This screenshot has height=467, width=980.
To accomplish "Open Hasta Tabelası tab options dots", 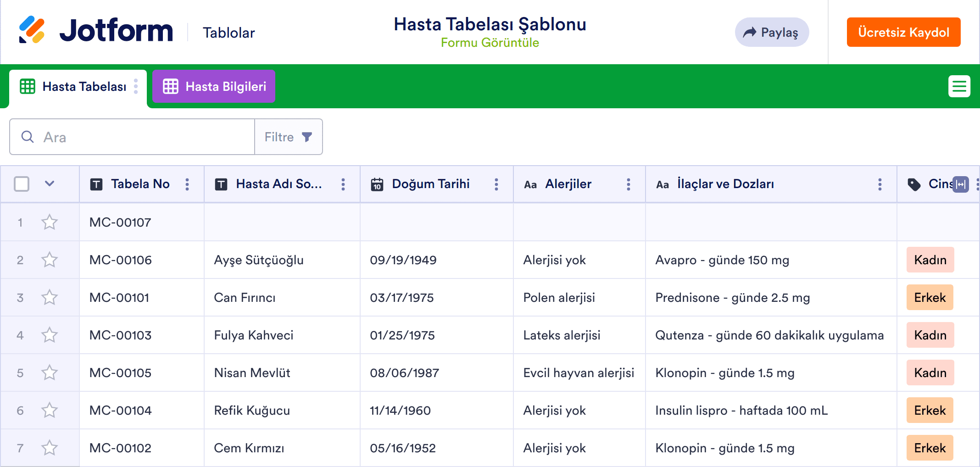I will (136, 86).
